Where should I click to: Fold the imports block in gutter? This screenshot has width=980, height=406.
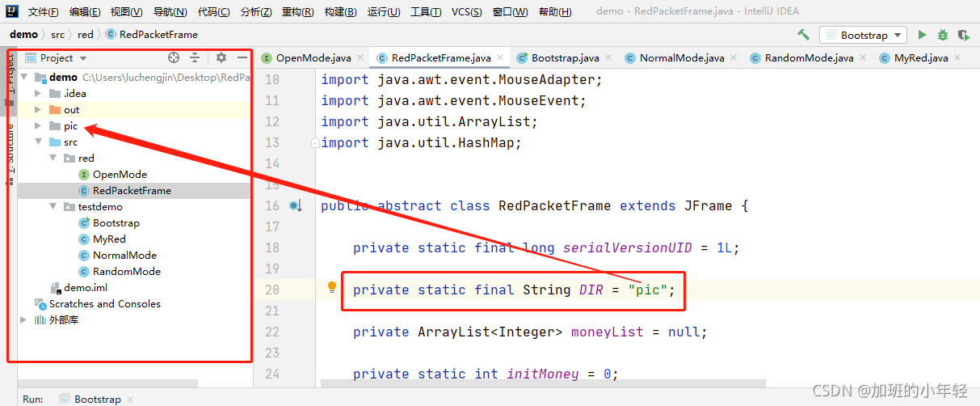tap(316, 143)
